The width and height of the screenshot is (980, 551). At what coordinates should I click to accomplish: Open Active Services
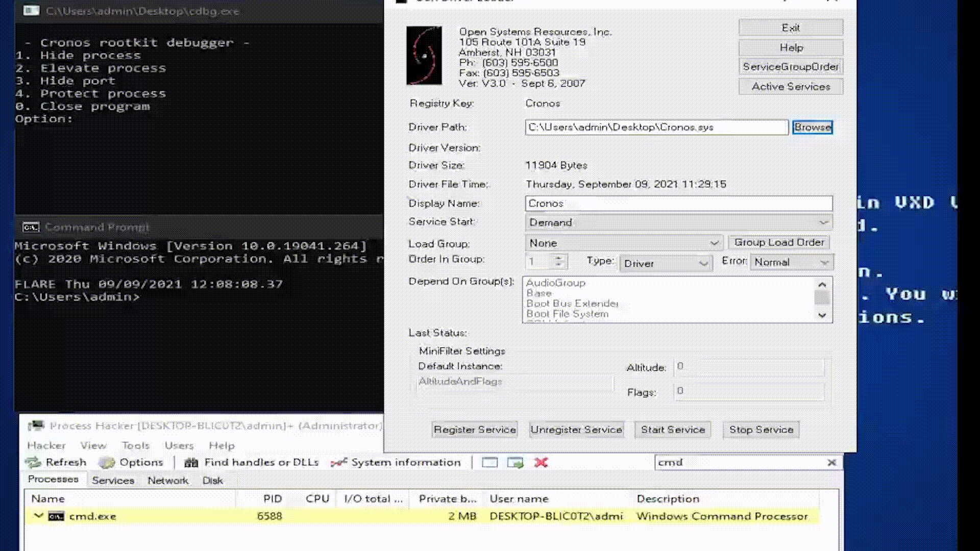point(791,87)
